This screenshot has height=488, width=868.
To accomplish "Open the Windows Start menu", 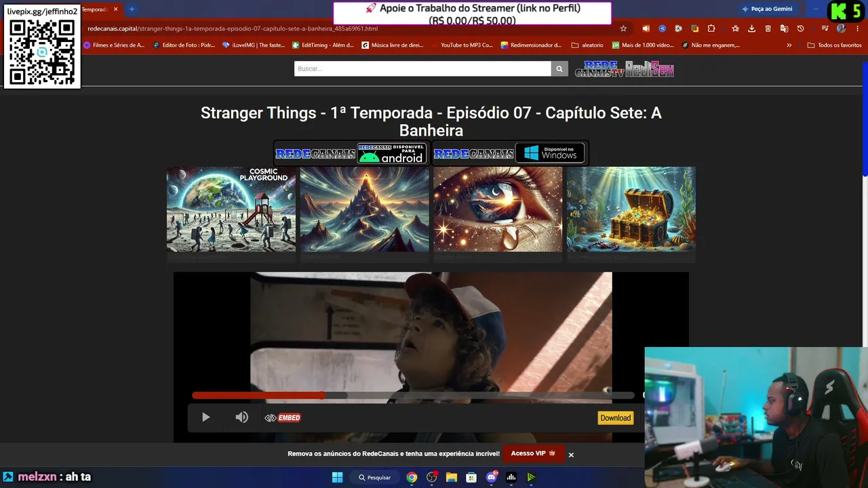I will coord(337,477).
